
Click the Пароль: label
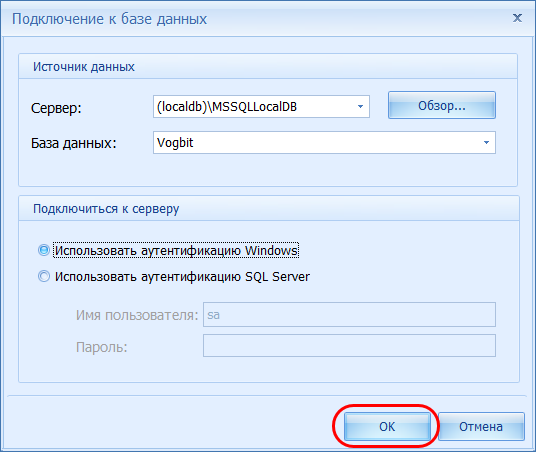102,347
